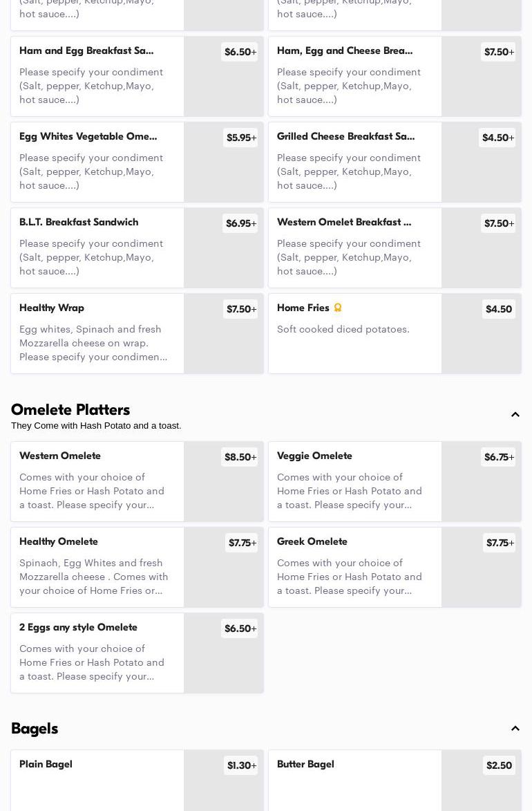Viewport: 532px width, 811px height.
Task: Select the Western Omelet Breakfast item title
Action: point(344,222)
